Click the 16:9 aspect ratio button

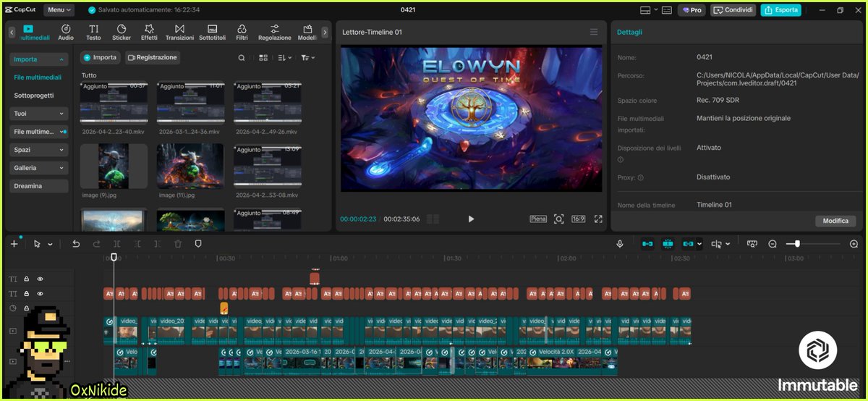click(579, 219)
